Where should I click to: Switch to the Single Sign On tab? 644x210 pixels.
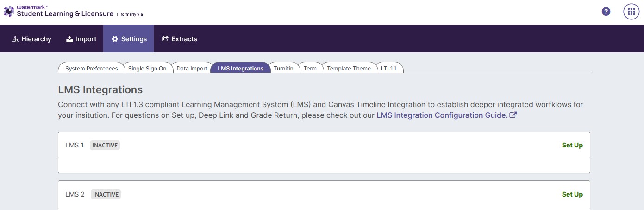click(x=147, y=68)
